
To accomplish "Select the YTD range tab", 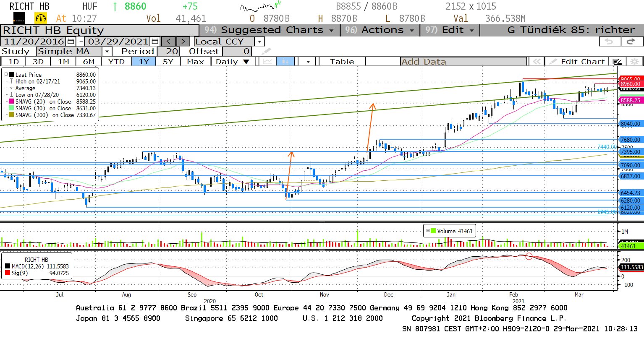I will tap(116, 62).
